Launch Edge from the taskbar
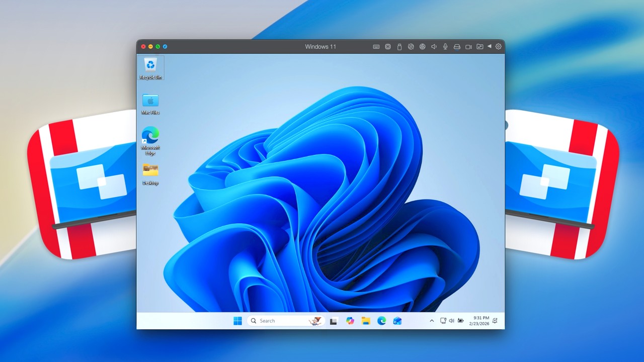This screenshot has width=644, height=362. coord(381,321)
